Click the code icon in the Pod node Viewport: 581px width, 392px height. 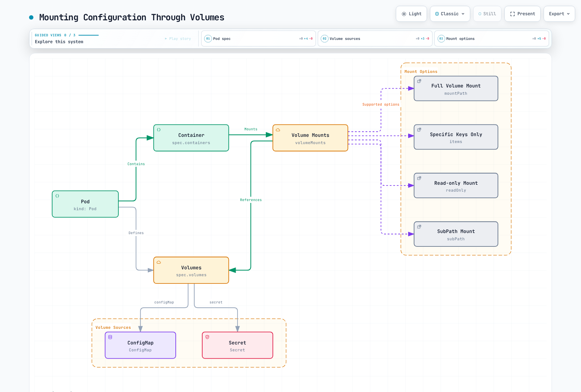point(57,196)
